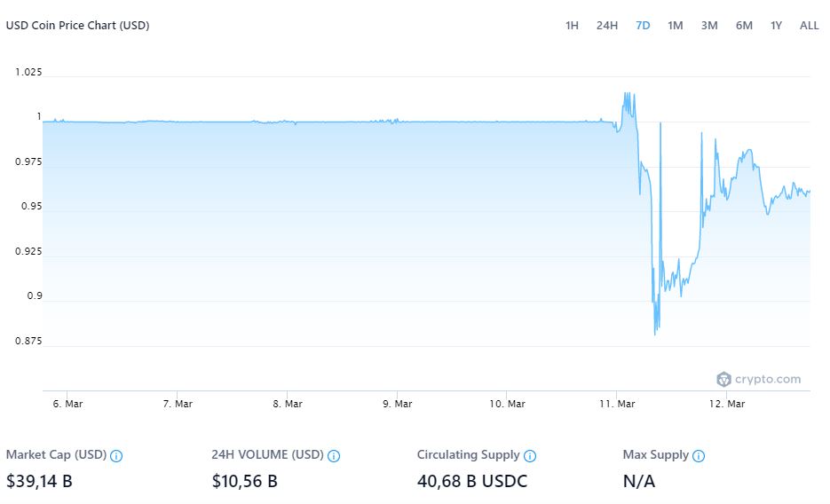Select the 1H time range
Viewport: 830px width, 504px height.
click(x=572, y=26)
